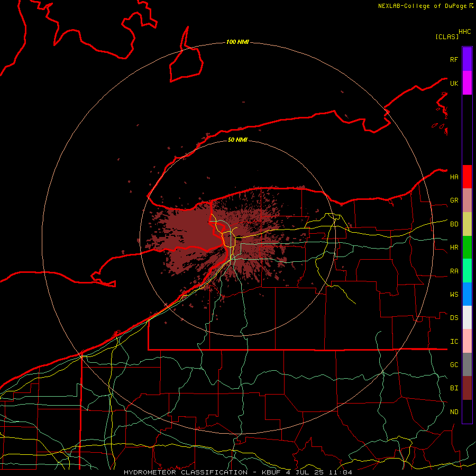This screenshot has height=476, width=476.
Task: Click the ND legend label
Action: point(454,411)
